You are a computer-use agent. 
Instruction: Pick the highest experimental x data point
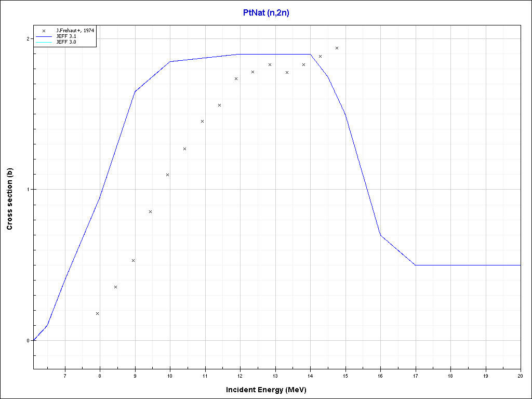click(x=337, y=48)
